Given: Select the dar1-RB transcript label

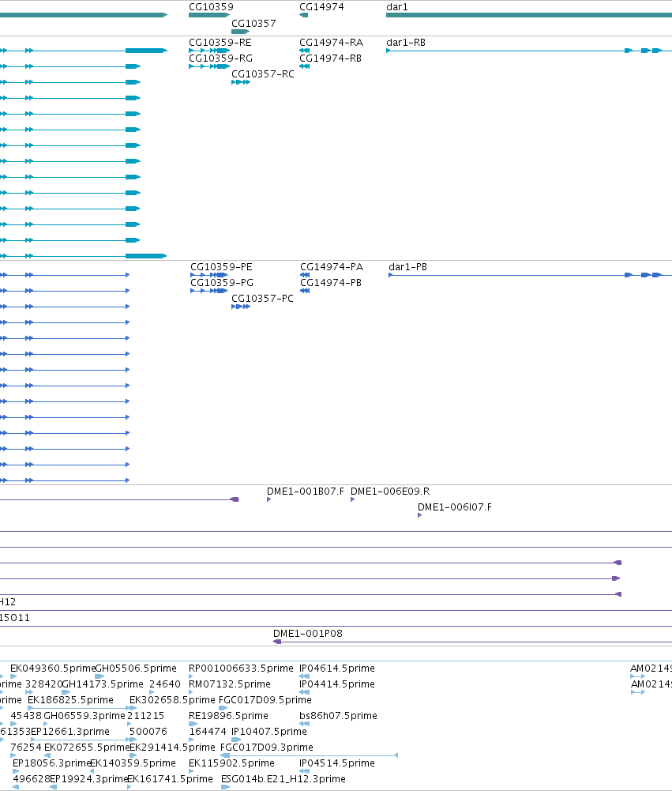Looking at the screenshot, I should tap(406, 43).
